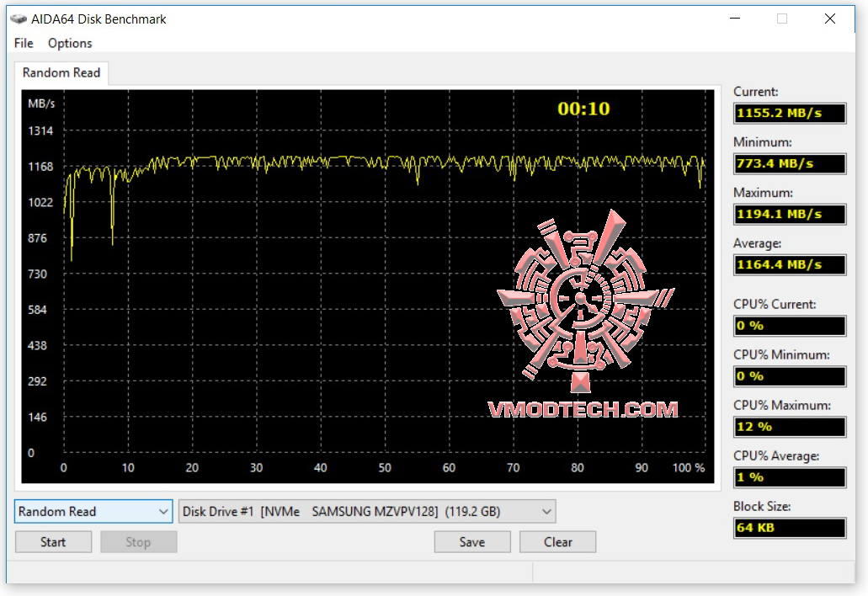Image resolution: width=868 pixels, height=596 pixels.
Task: Click the Stop button
Action: click(x=138, y=542)
